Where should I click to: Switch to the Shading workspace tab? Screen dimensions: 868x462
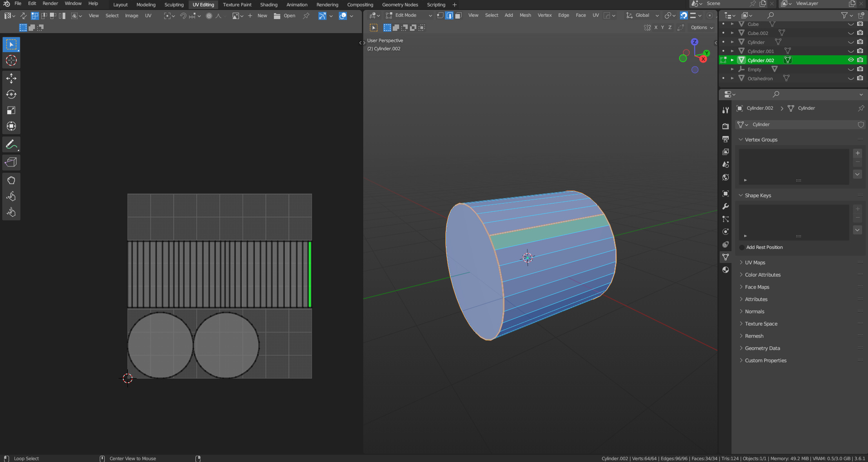point(268,5)
